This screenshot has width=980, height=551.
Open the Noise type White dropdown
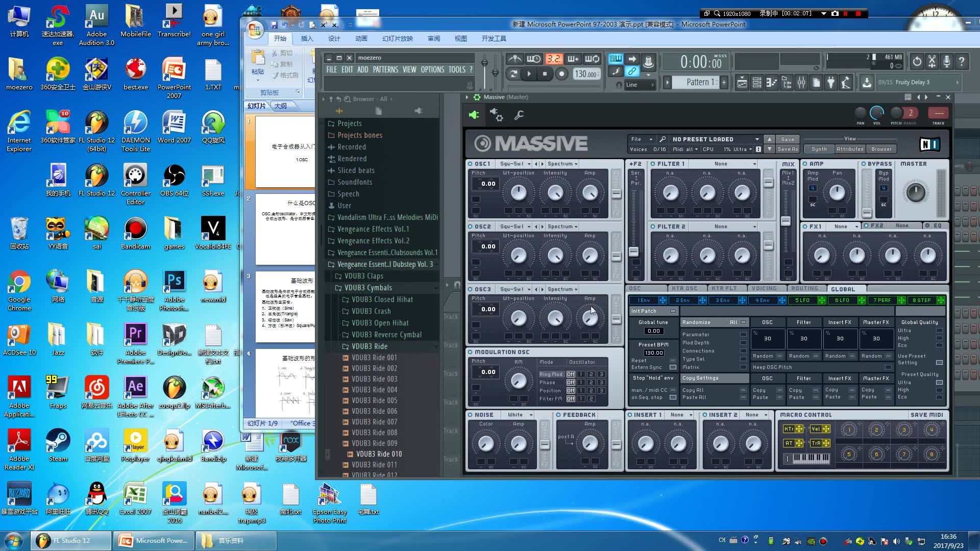520,415
